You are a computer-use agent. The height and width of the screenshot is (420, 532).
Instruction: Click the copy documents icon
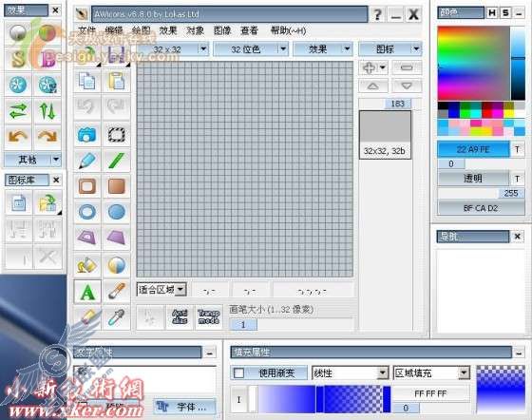(x=87, y=81)
